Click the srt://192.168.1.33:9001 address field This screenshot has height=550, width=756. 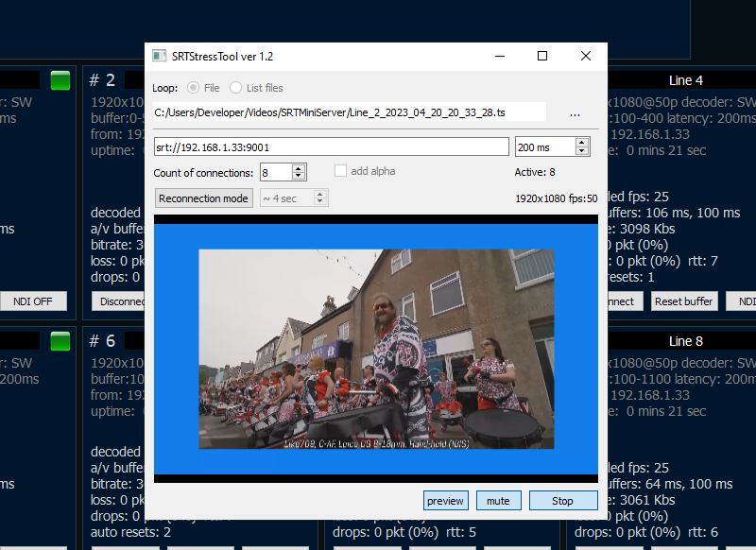tap(332, 147)
